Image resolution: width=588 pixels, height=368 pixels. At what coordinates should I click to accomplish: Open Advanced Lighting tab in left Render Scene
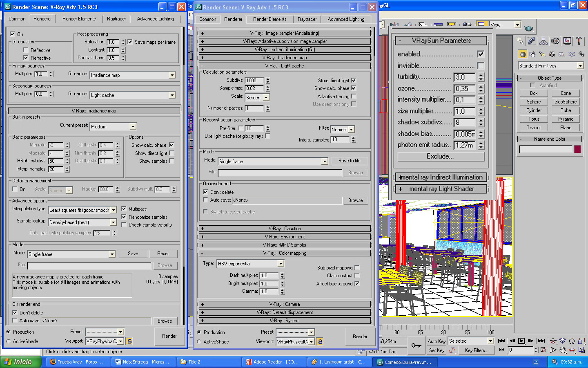155,19
